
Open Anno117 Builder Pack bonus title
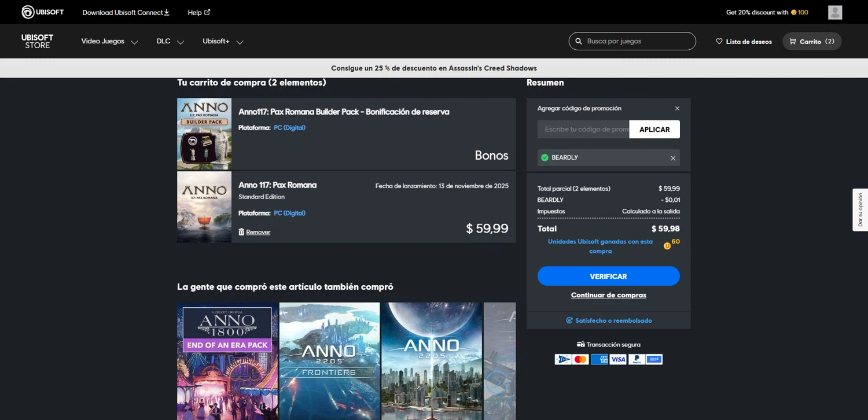click(344, 112)
